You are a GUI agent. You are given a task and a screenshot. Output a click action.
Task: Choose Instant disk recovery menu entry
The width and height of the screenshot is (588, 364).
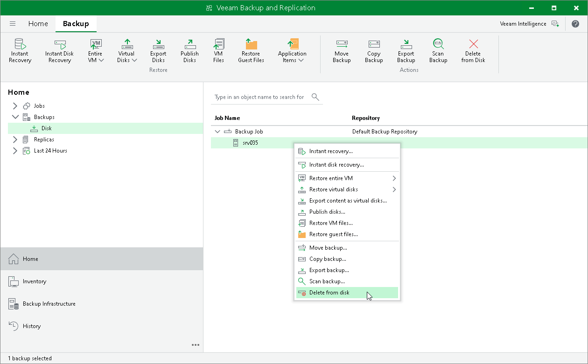[347, 165]
